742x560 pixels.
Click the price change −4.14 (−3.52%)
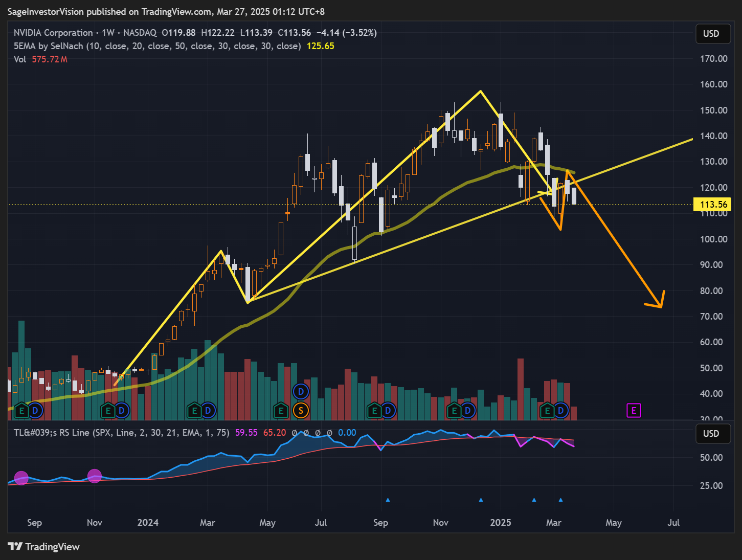point(347,33)
